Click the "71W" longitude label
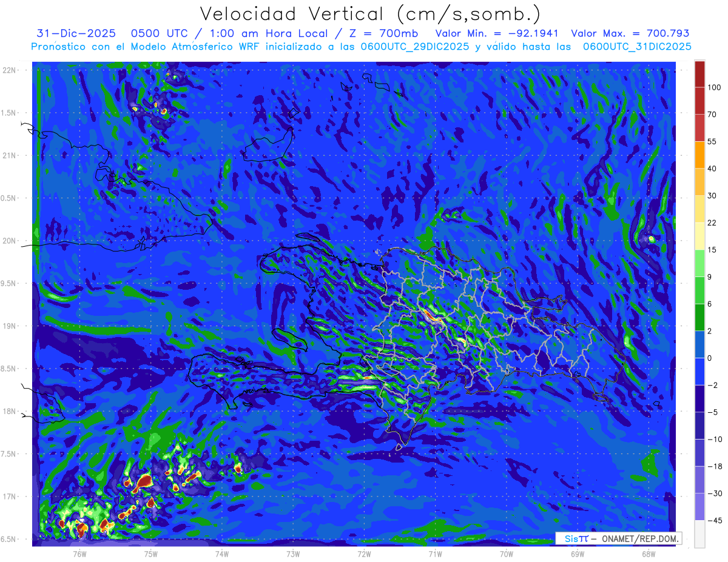The width and height of the screenshot is (728, 562). (x=435, y=554)
